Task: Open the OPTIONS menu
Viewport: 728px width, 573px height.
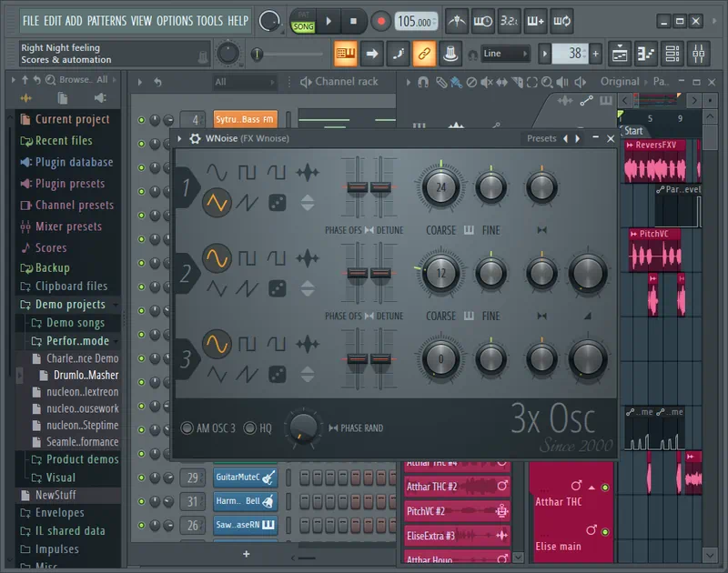Action: tap(175, 21)
